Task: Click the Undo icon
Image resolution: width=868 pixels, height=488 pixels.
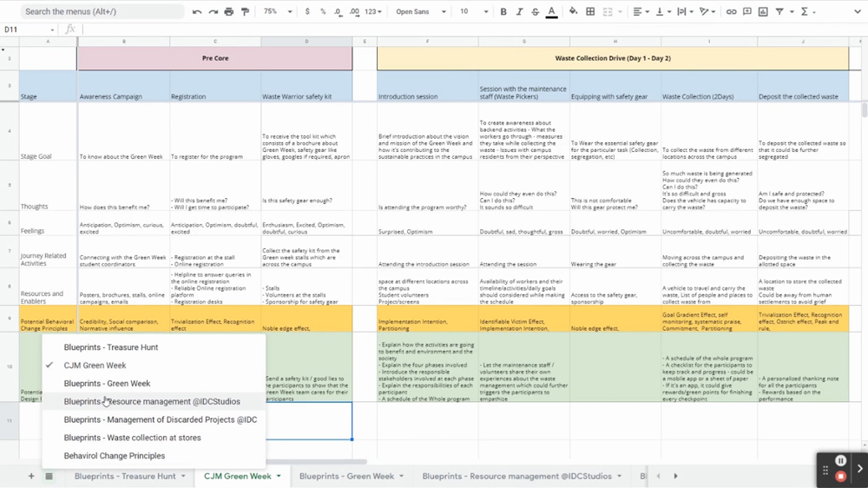Action: click(196, 11)
